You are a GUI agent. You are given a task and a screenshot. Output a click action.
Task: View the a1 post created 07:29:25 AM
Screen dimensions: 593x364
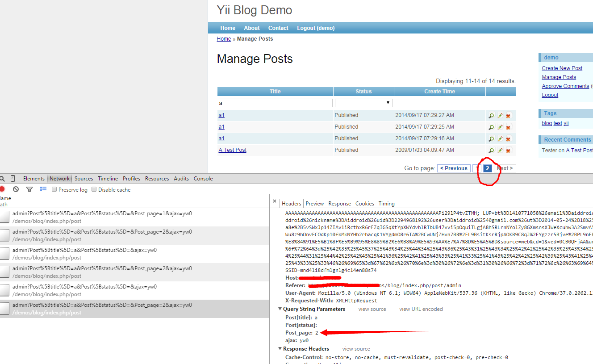[491, 127]
